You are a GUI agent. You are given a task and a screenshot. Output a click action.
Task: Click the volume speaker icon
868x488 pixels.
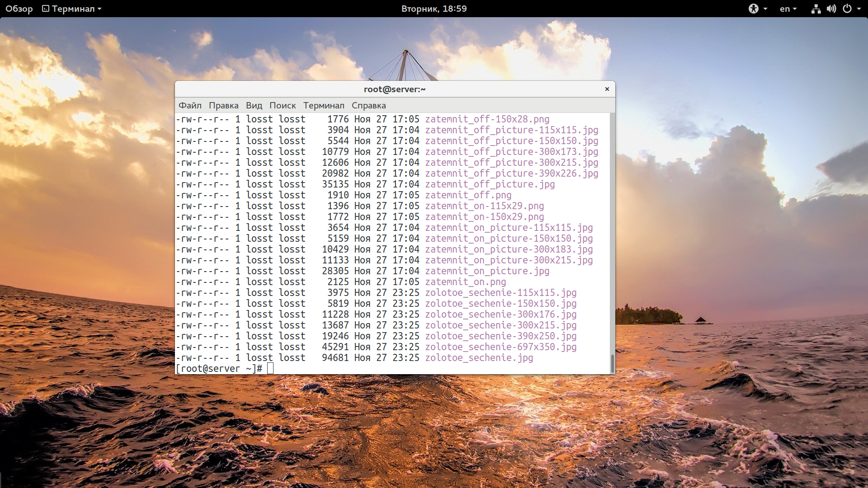click(831, 9)
